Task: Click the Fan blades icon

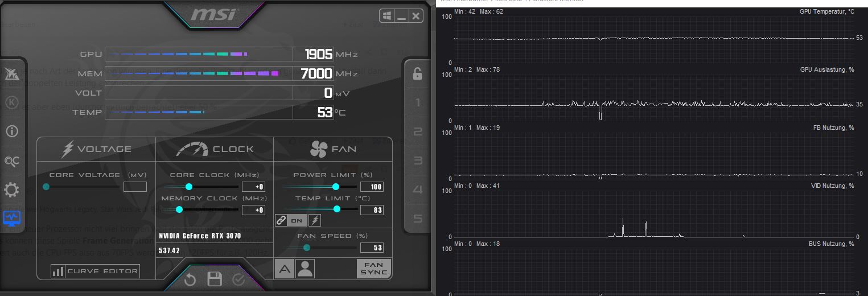Action: click(319, 149)
